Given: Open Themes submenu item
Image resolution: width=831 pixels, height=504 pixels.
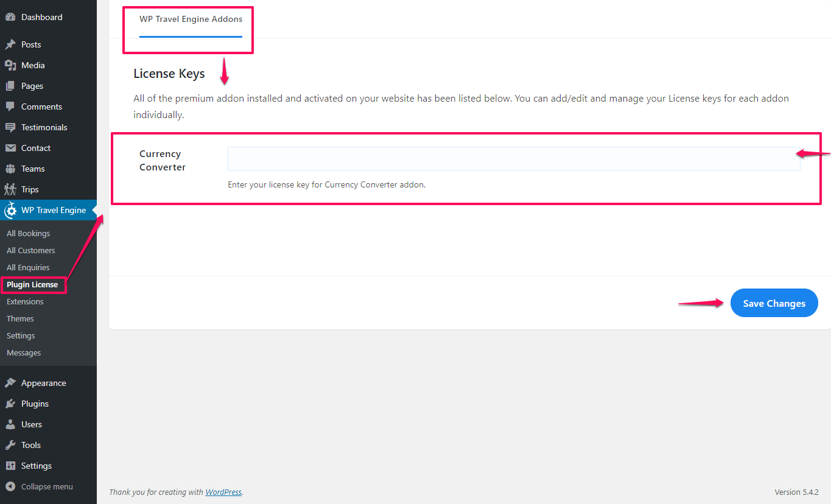Looking at the screenshot, I should 20,318.
